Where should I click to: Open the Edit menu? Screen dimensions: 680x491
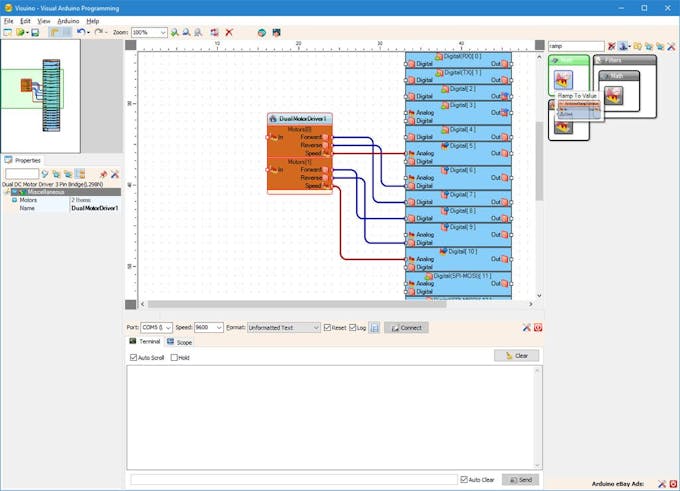25,21
